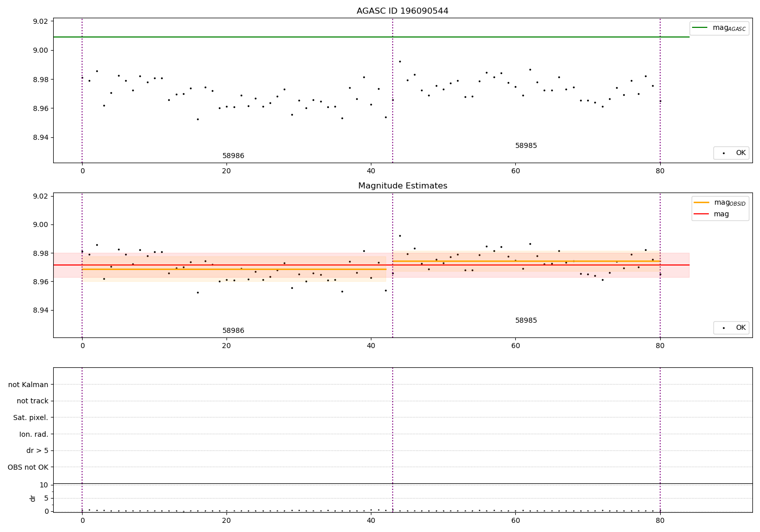760x532 pixels.
Task: Click the orange mag OBSID legend entry
Action: [720, 203]
